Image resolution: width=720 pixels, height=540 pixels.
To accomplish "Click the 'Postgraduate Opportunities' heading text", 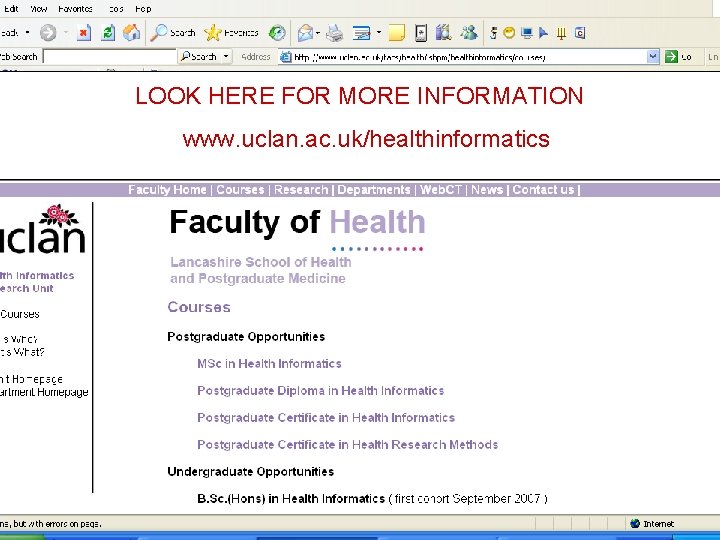I will pyautogui.click(x=246, y=337).
